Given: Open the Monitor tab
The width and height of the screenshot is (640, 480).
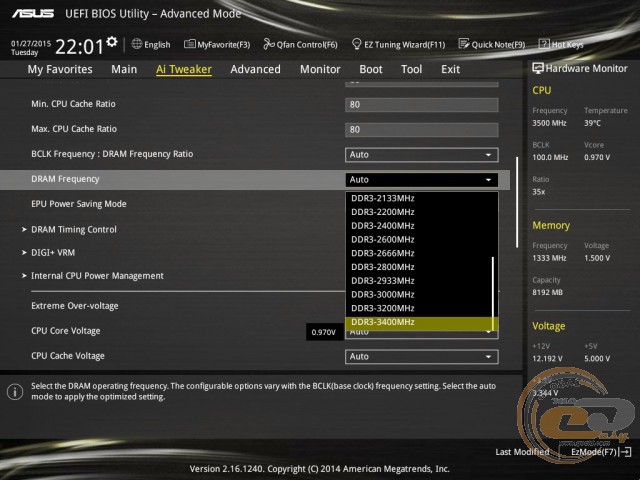Looking at the screenshot, I should tap(320, 69).
